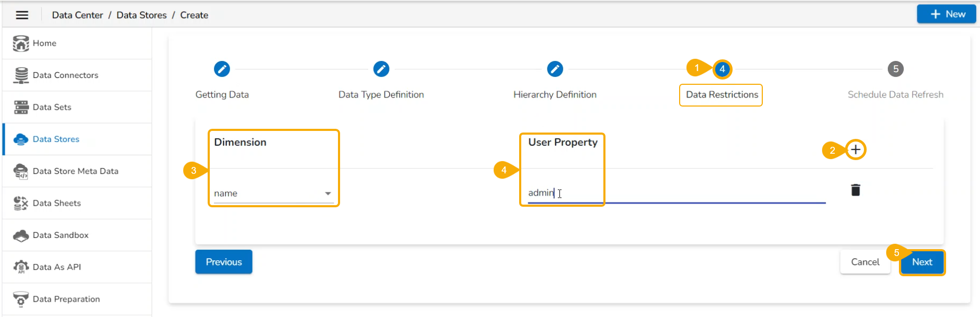Screen dimensions: 980x317
Task: Open the Data Sandbox icon
Action: click(x=21, y=235)
